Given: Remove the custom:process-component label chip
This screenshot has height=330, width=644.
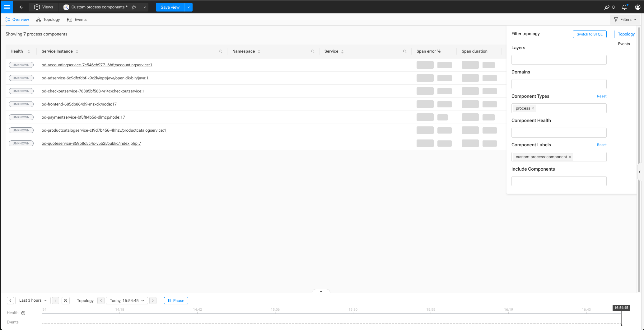Looking at the screenshot, I should tap(570, 157).
